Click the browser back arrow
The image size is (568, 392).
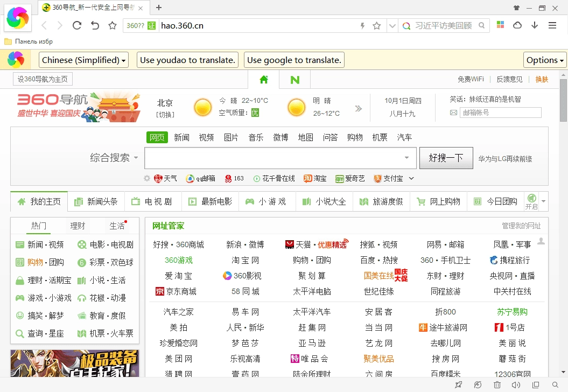[44, 25]
